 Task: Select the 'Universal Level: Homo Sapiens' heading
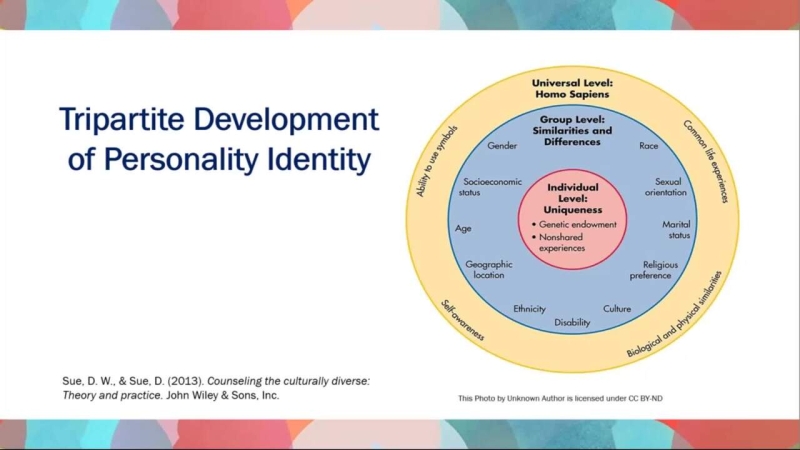(x=571, y=88)
